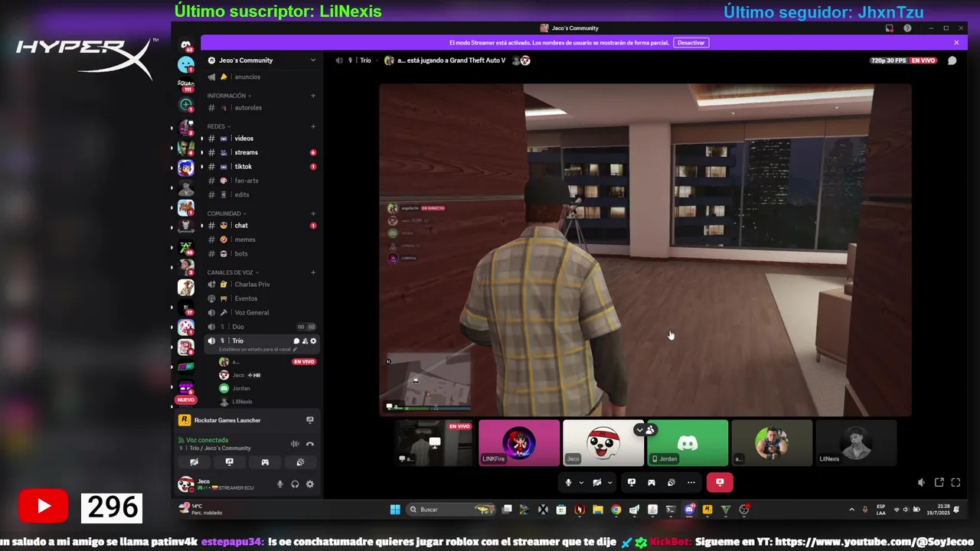Screen dimensions: 980x551
Task: Click share screen button in voice panel
Action: (x=229, y=462)
